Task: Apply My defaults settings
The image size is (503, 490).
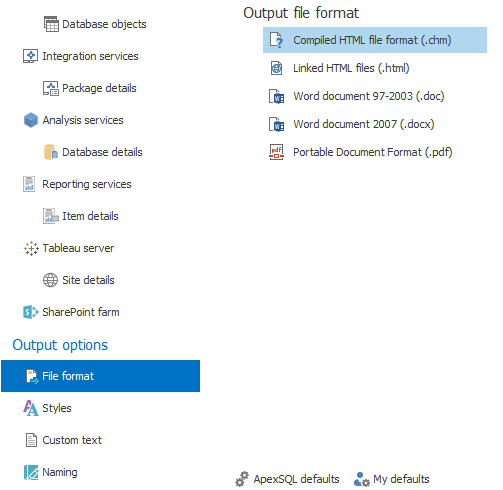Action: 392,479
